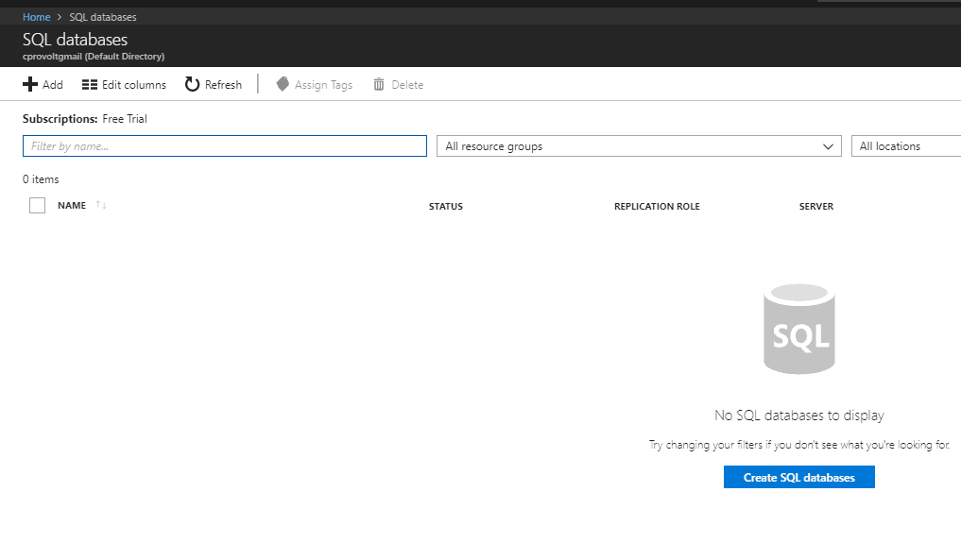Click the Delete trash can icon

379,84
